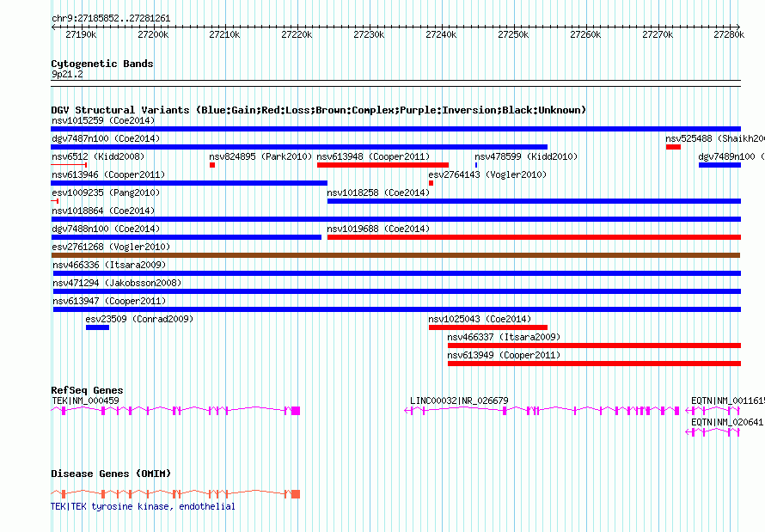
Task: Click the nsv466337 (Itsara2009) label
Action: point(504,337)
